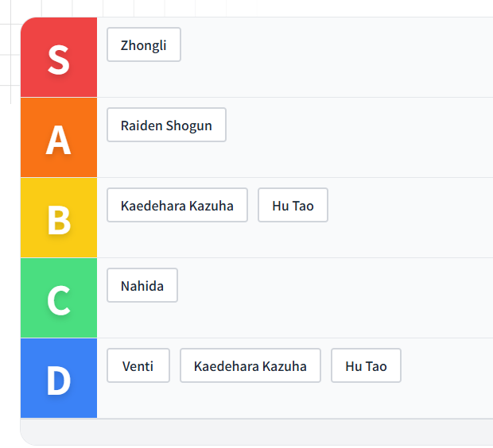Click the grid background above the tier list
Viewport: 493px width, 448px height.
[x=239, y=7]
